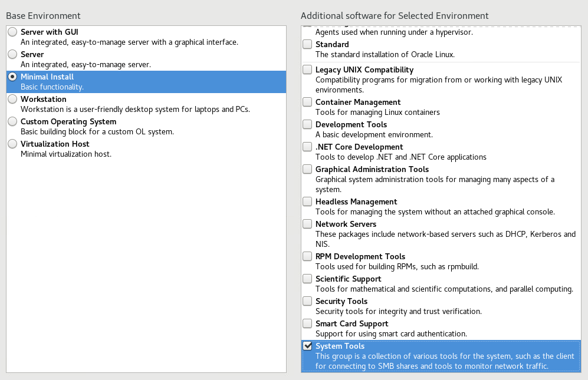
Task: Select Minimal Install radio button
Action: point(12,77)
